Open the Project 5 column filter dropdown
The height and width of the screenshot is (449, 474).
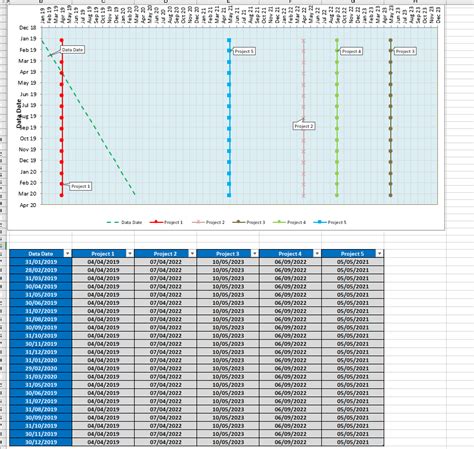[x=379, y=254]
